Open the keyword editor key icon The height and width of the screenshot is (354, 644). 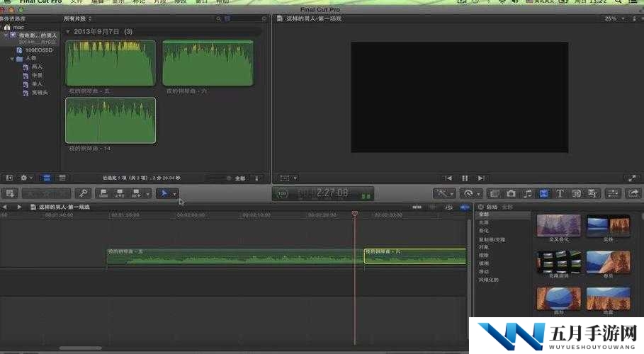(83, 193)
